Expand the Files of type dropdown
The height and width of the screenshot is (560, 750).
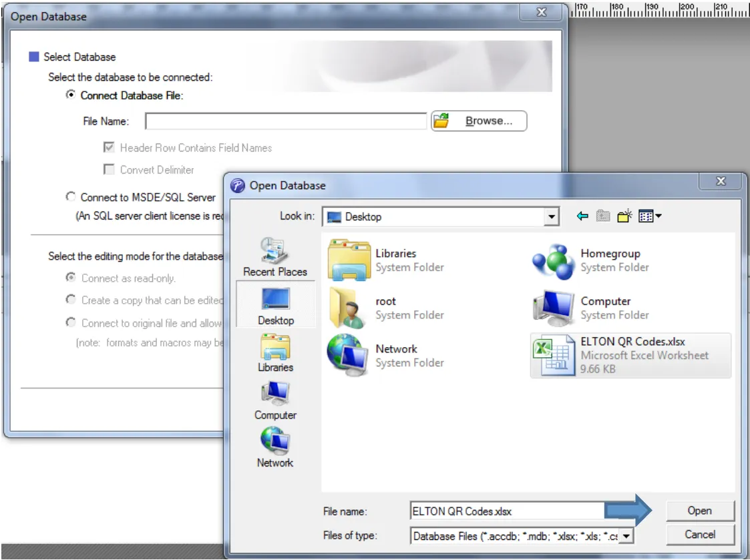pyautogui.click(x=626, y=535)
